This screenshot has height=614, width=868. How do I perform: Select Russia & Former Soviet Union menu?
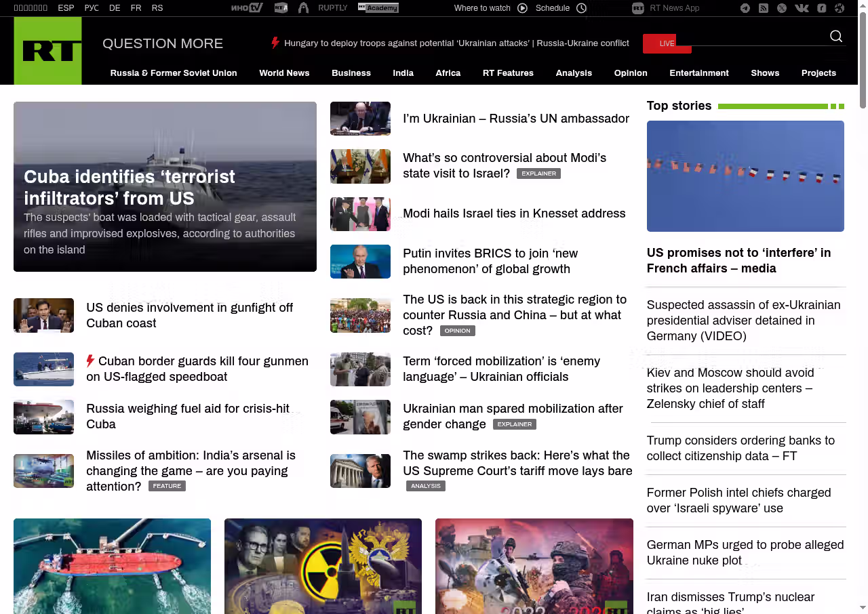tap(174, 73)
